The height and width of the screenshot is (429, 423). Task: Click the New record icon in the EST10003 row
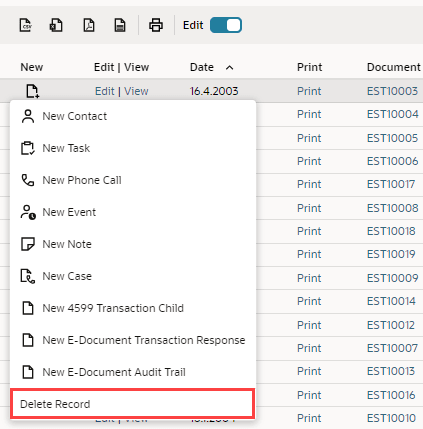click(33, 91)
